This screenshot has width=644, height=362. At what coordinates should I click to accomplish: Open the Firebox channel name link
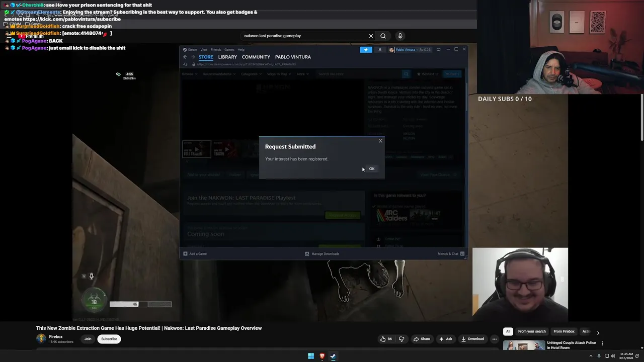pyautogui.click(x=56, y=337)
